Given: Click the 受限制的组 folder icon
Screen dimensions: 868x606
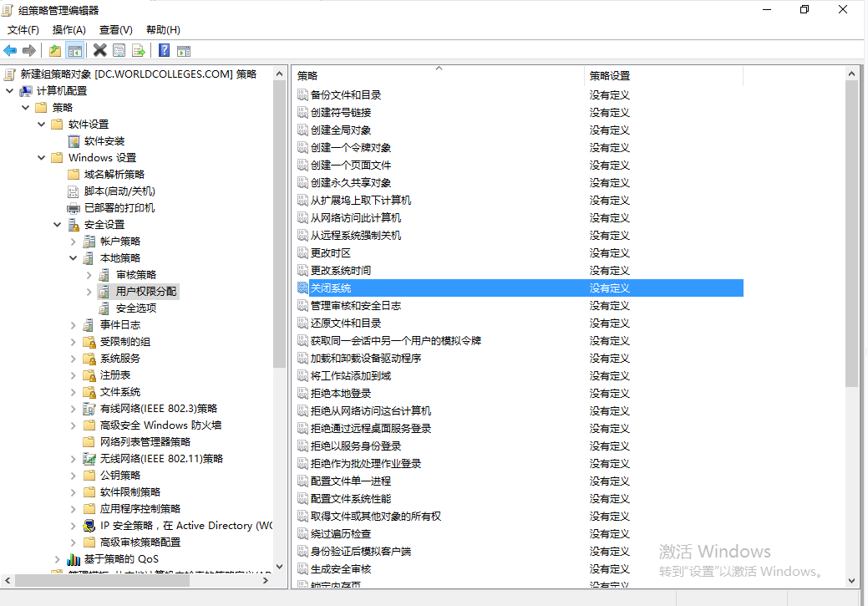Looking at the screenshot, I should (89, 342).
